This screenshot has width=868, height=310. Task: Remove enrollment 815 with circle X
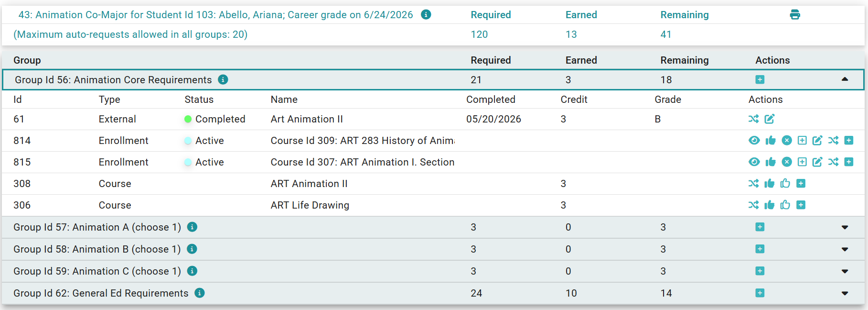[787, 162]
